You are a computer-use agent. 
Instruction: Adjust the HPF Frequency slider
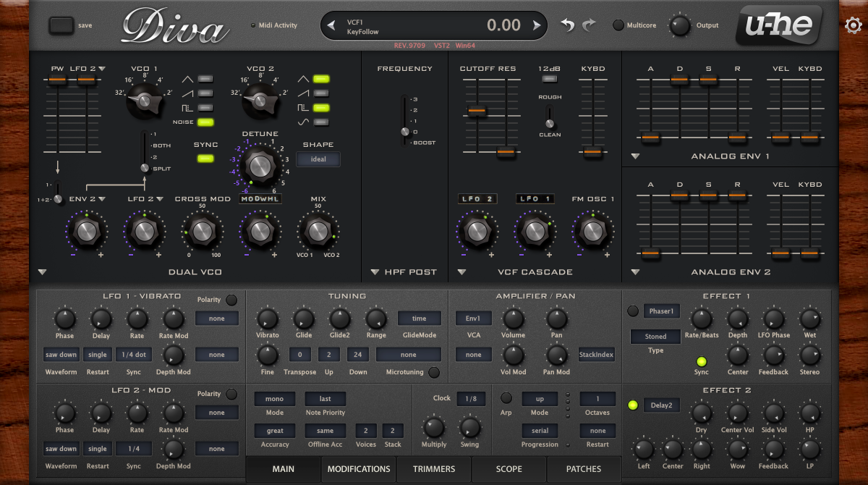(x=404, y=132)
